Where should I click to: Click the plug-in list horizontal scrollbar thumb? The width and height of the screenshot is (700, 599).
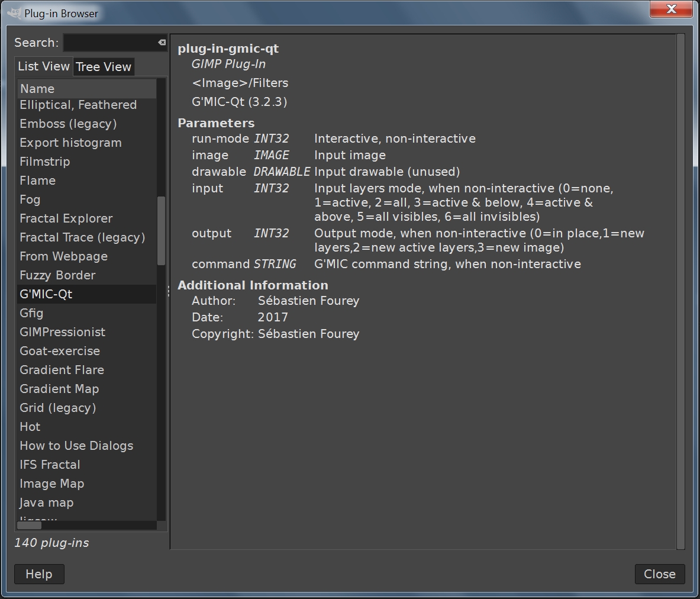[x=30, y=525]
